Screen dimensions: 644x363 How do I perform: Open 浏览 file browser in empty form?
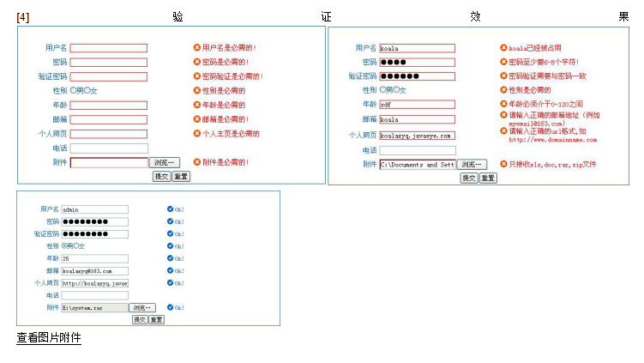click(165, 162)
